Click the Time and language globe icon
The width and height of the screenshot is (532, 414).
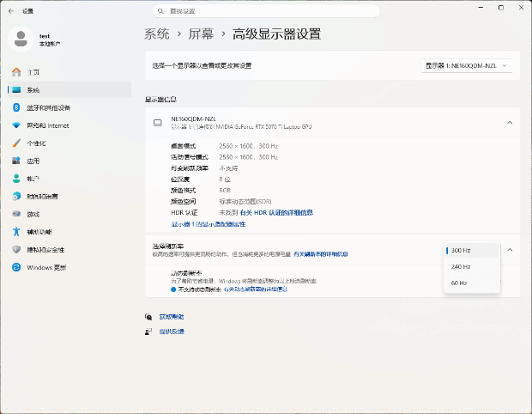16,197
